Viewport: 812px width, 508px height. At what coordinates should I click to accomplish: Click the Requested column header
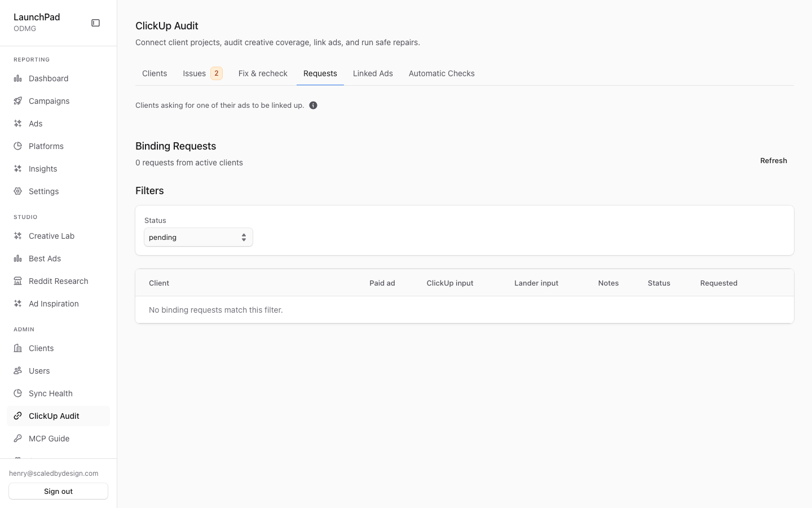click(x=719, y=283)
